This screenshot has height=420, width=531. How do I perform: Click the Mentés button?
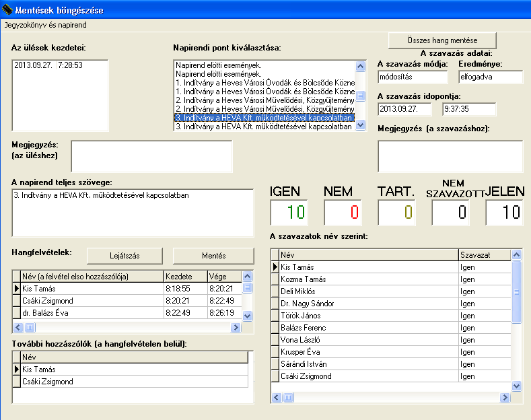(x=214, y=256)
